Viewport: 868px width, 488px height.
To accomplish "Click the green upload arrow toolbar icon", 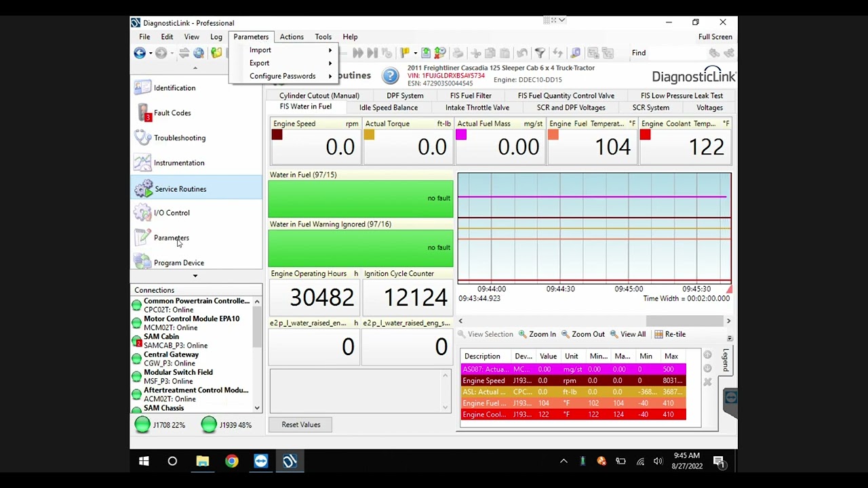I will 426,53.
